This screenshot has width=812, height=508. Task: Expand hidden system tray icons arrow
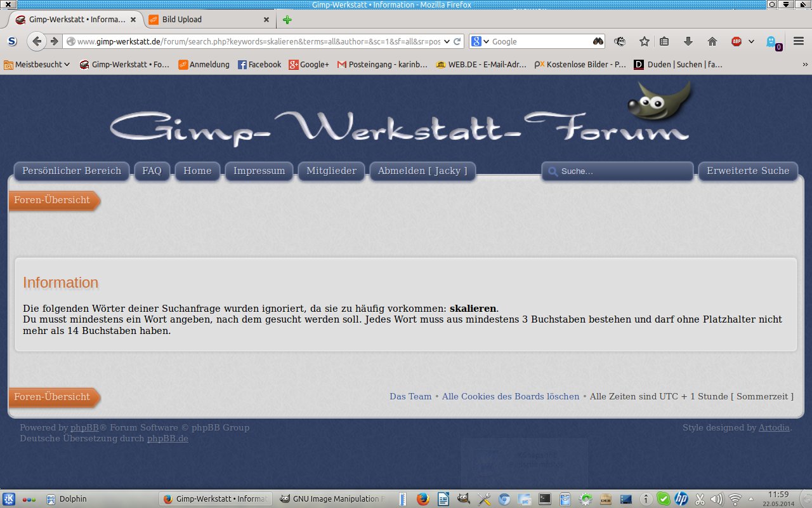point(752,499)
